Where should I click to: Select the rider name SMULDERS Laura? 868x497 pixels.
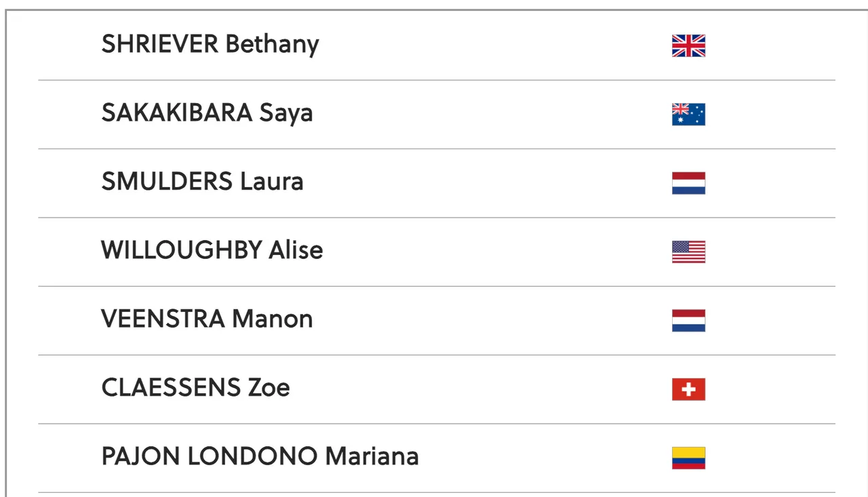pyautogui.click(x=202, y=182)
